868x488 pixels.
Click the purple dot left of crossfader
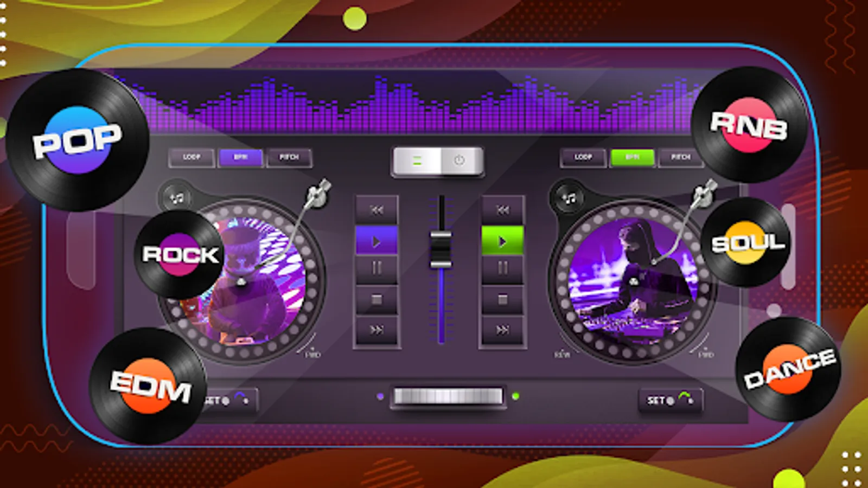pyautogui.click(x=380, y=397)
